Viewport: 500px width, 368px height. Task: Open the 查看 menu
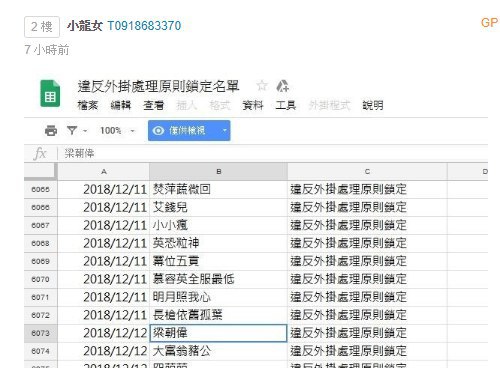click(154, 105)
